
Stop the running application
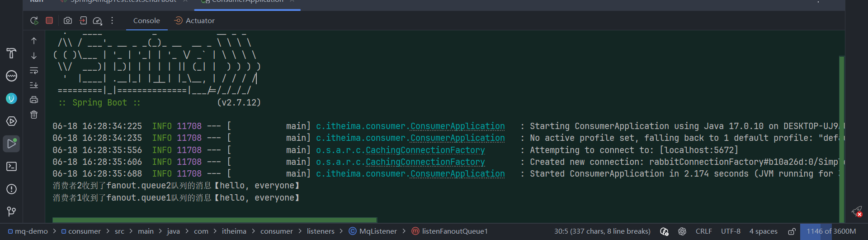point(49,20)
